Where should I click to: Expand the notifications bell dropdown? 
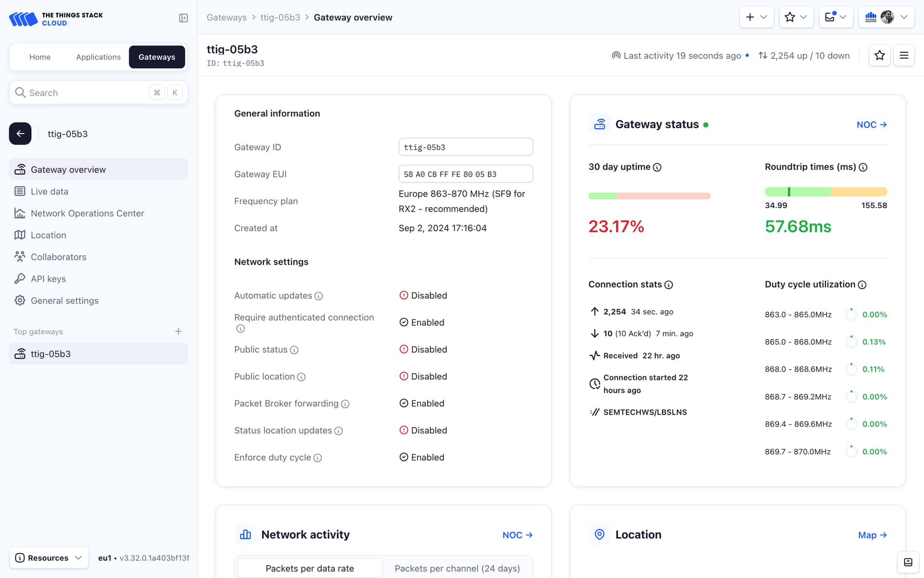point(843,17)
